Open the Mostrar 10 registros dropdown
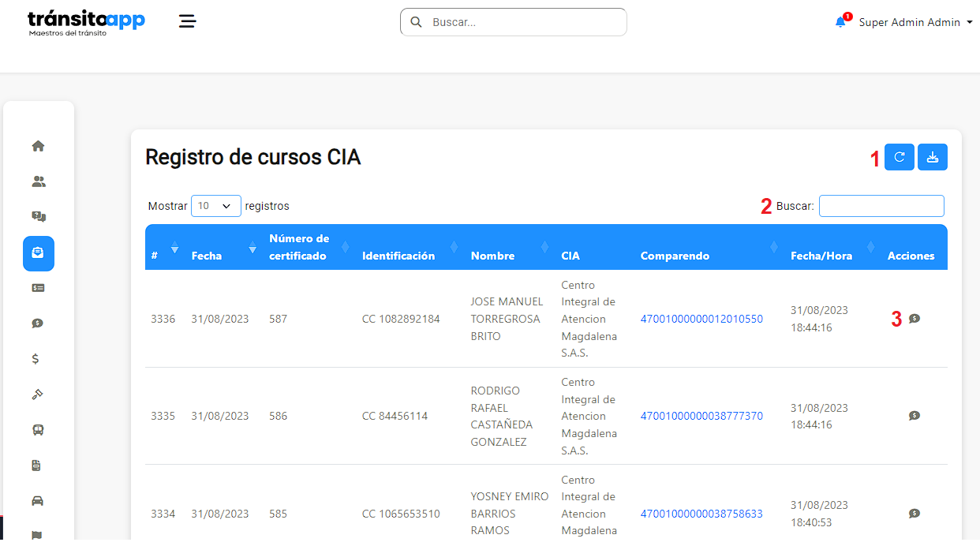980x546 pixels. click(216, 206)
